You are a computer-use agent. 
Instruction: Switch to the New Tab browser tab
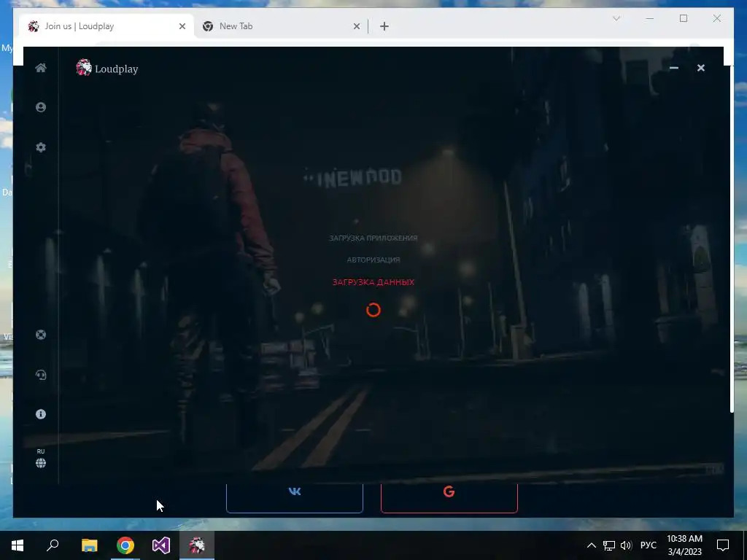(281, 26)
